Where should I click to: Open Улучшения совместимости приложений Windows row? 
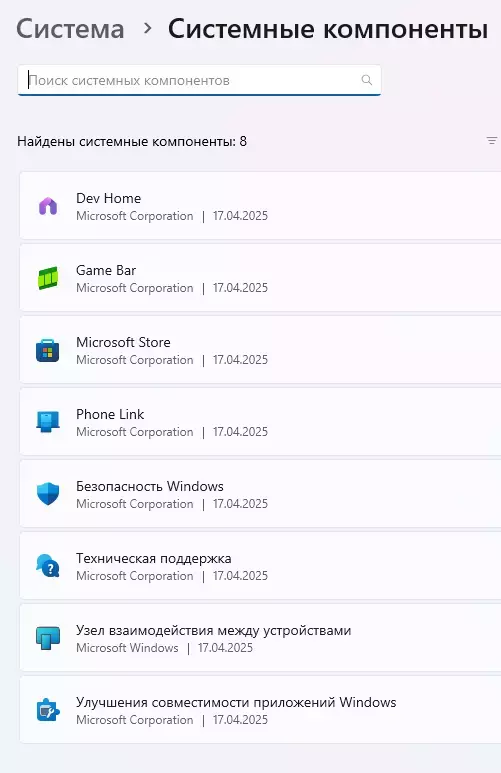[260, 710]
